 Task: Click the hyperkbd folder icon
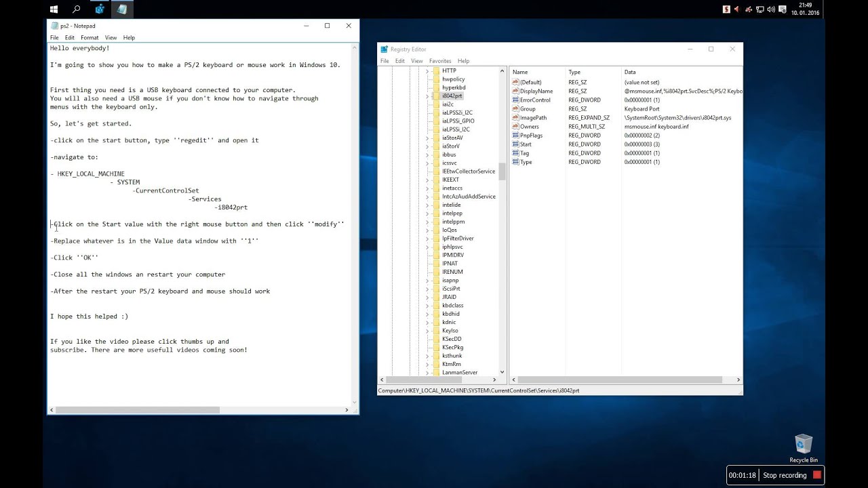(436, 87)
